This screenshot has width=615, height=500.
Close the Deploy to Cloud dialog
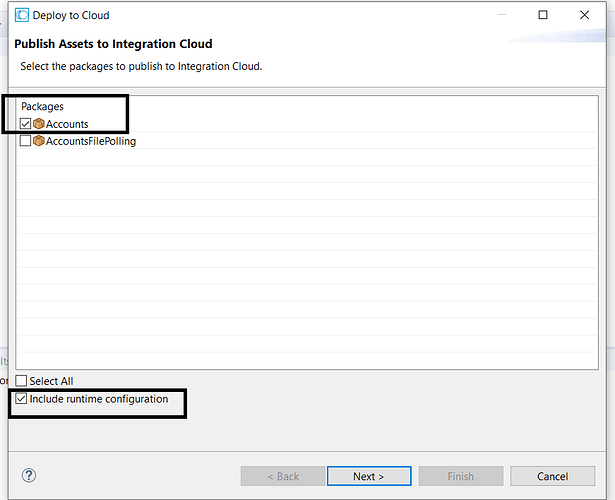point(584,15)
